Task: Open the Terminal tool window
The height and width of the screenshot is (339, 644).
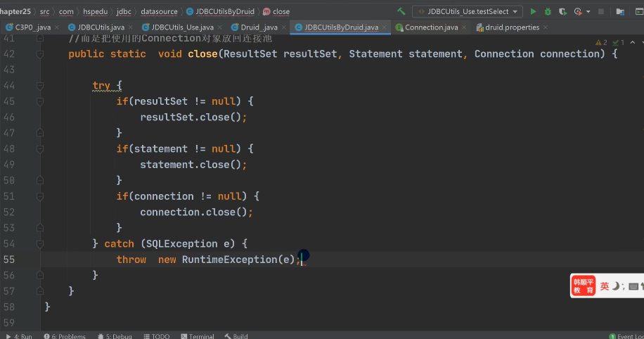Action: pyautogui.click(x=198, y=336)
